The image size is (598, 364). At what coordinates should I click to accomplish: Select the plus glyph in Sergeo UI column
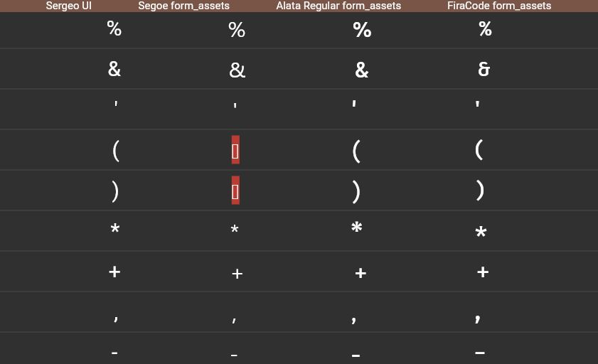(x=114, y=272)
